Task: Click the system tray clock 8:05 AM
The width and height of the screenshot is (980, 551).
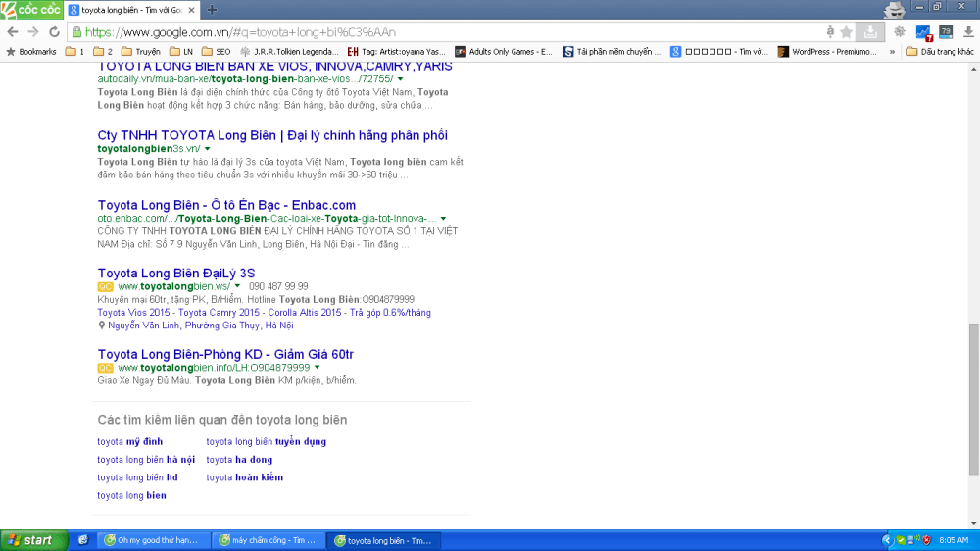Action: point(954,540)
